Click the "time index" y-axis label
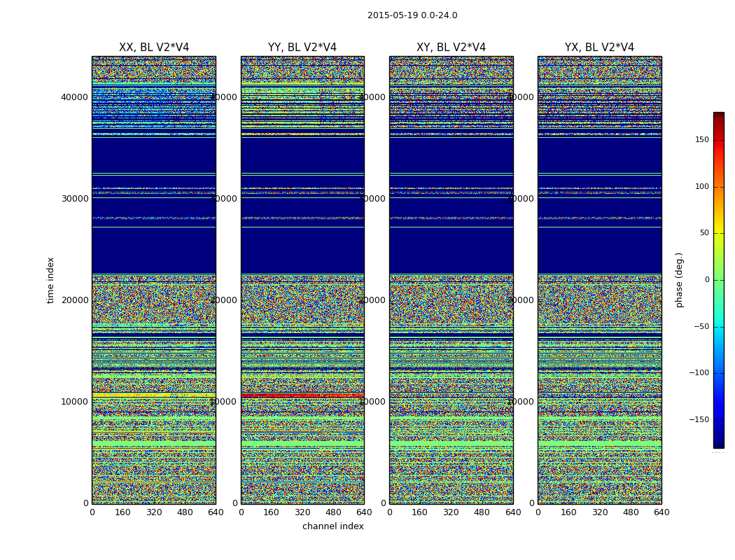Screen dimensions: 735x560 (x=50, y=280)
